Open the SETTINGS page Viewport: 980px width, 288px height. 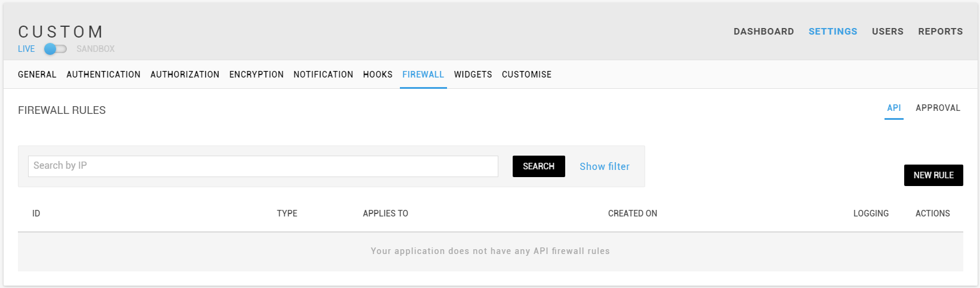tap(833, 32)
